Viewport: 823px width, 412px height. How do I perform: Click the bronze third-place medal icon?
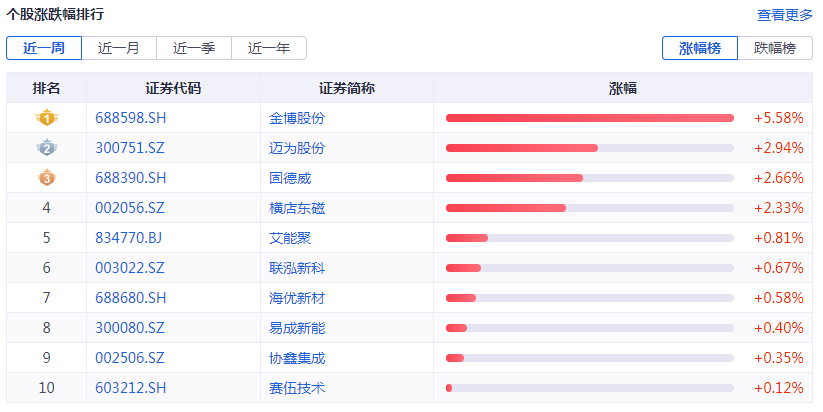click(x=46, y=178)
